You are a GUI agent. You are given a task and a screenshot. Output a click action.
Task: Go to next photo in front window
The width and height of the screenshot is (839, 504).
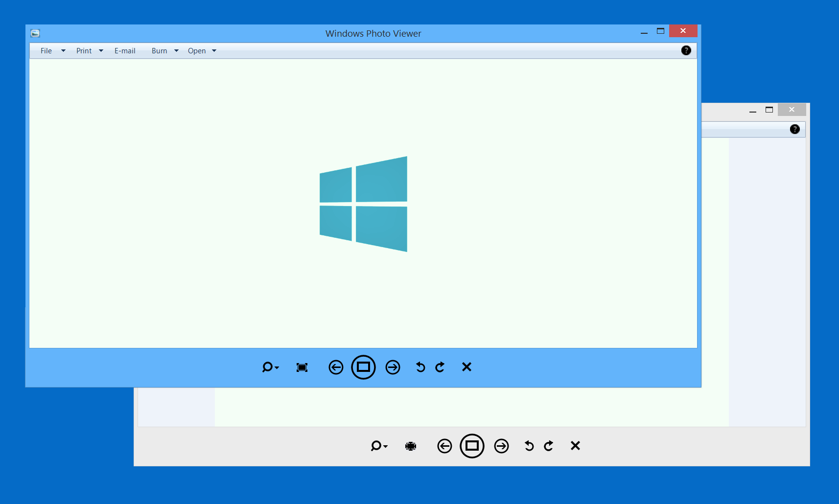pos(393,367)
